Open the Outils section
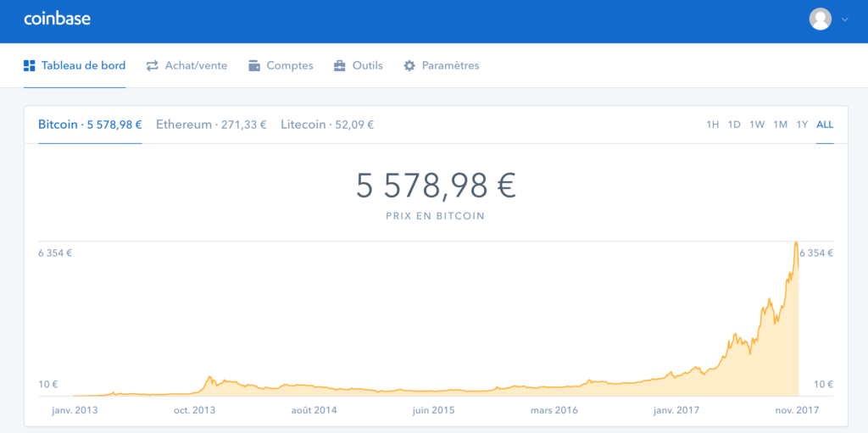Image resolution: width=868 pixels, height=433 pixels. point(359,66)
